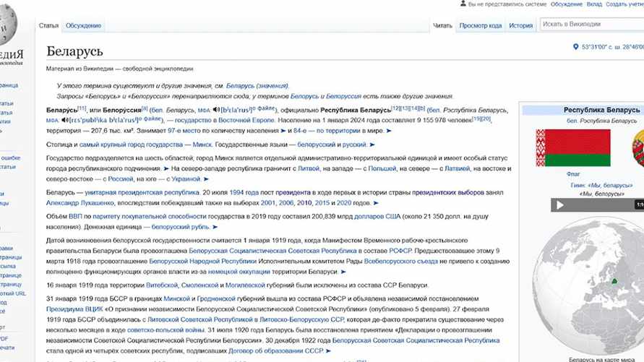Open the «84-е — по территории» link

327,131
